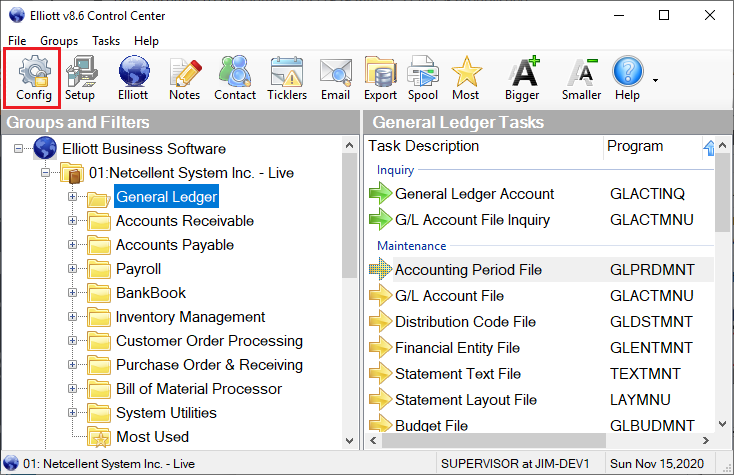
Task: Click the Maintenance group heading
Action: click(x=411, y=246)
